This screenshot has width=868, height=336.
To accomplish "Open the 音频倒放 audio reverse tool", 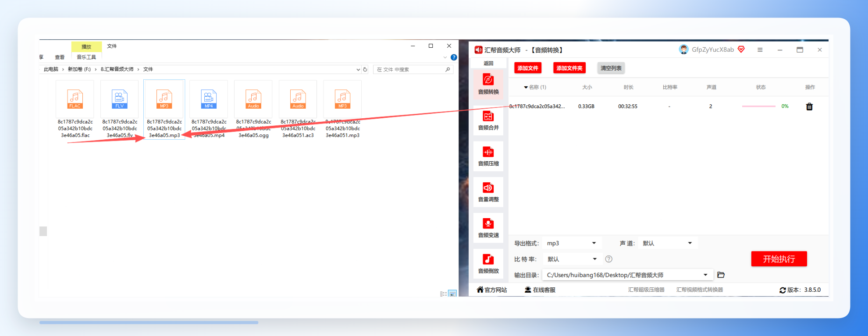I will (x=488, y=264).
